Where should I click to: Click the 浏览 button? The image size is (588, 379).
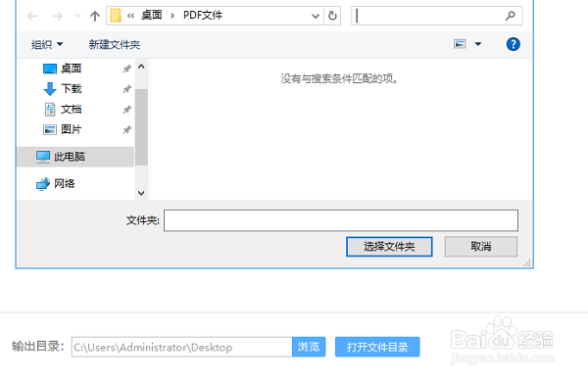pyautogui.click(x=309, y=347)
